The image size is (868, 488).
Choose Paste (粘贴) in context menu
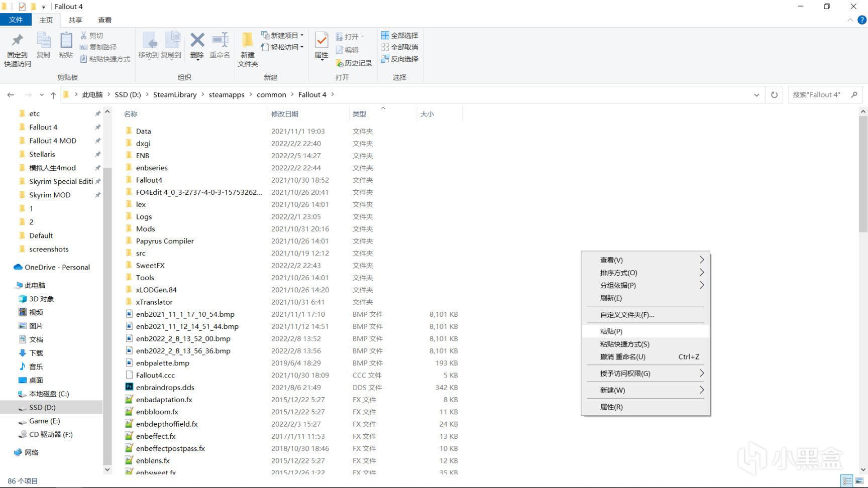point(645,331)
